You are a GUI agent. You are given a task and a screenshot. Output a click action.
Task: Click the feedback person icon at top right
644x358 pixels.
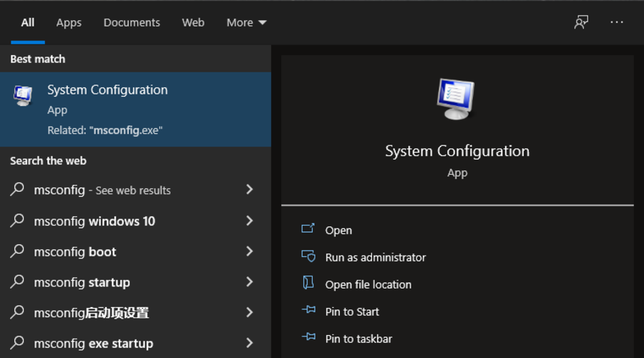(x=581, y=22)
